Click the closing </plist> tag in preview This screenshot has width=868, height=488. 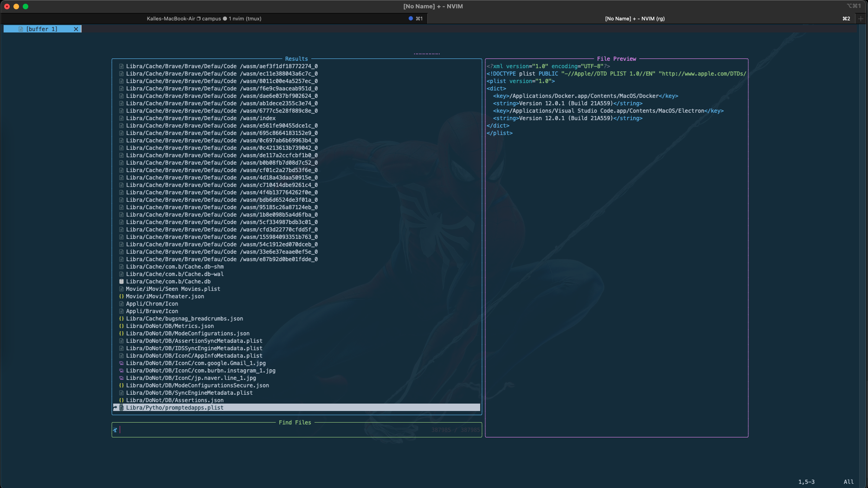pos(500,133)
